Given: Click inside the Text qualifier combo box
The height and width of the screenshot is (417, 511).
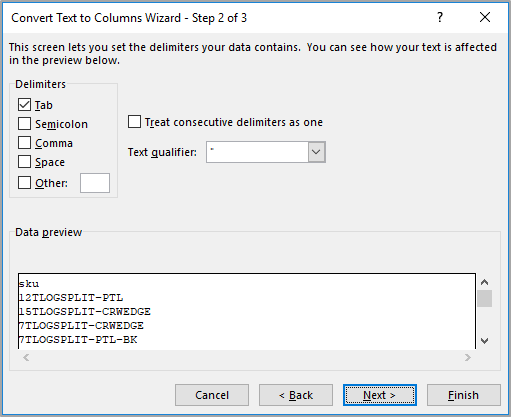Looking at the screenshot, I should point(257,152).
